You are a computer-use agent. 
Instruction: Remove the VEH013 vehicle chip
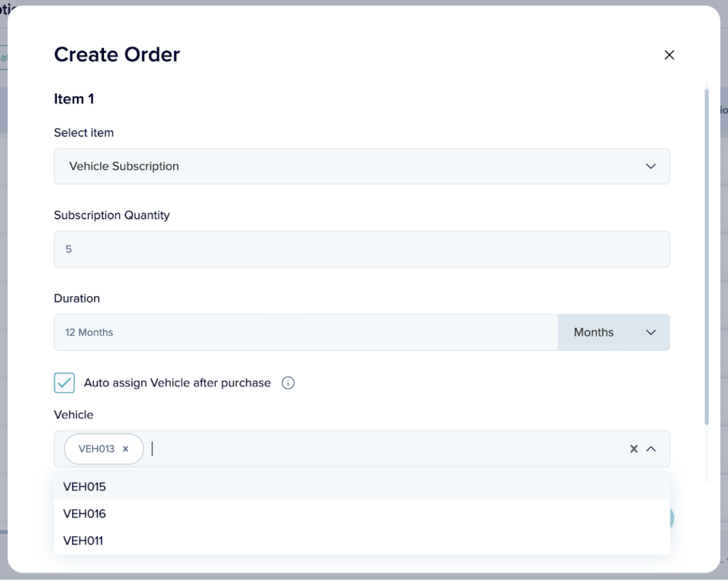click(x=125, y=449)
